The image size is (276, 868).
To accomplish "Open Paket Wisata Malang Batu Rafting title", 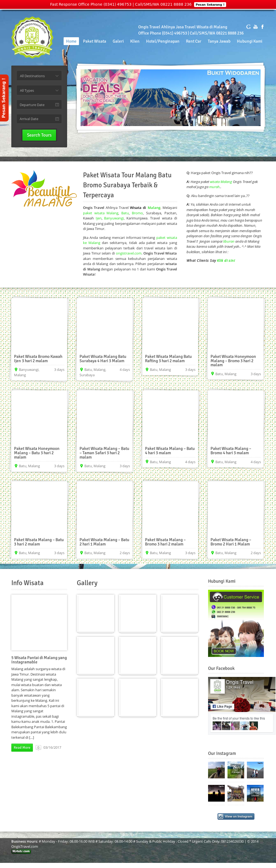I will [x=168, y=358].
